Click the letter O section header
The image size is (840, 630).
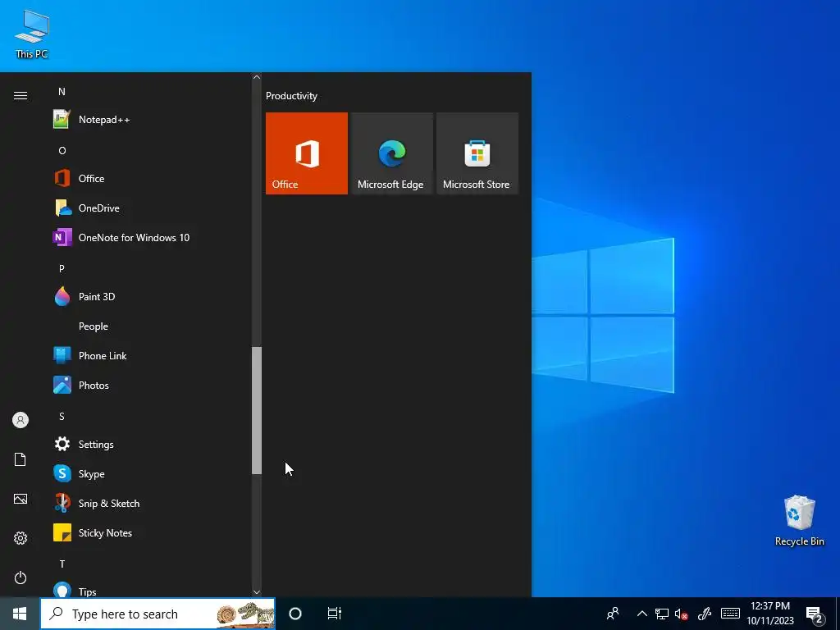click(x=62, y=151)
